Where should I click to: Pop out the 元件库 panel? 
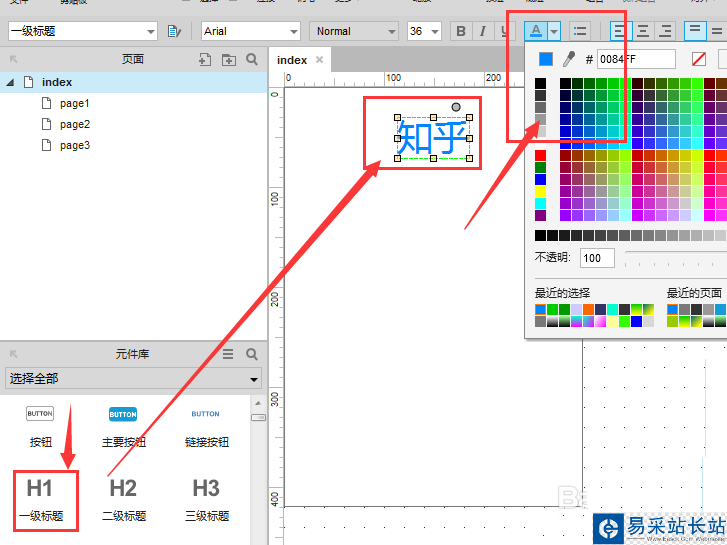tap(13, 354)
